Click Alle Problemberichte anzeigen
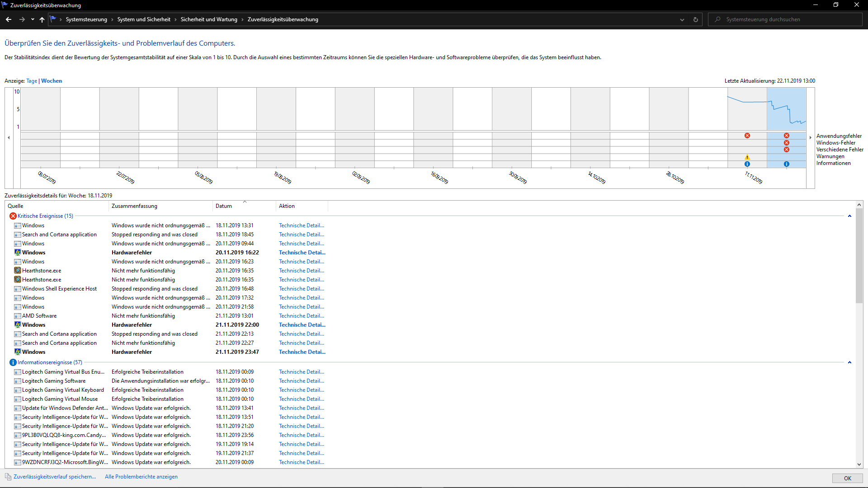This screenshot has width=868, height=488. 141,477
